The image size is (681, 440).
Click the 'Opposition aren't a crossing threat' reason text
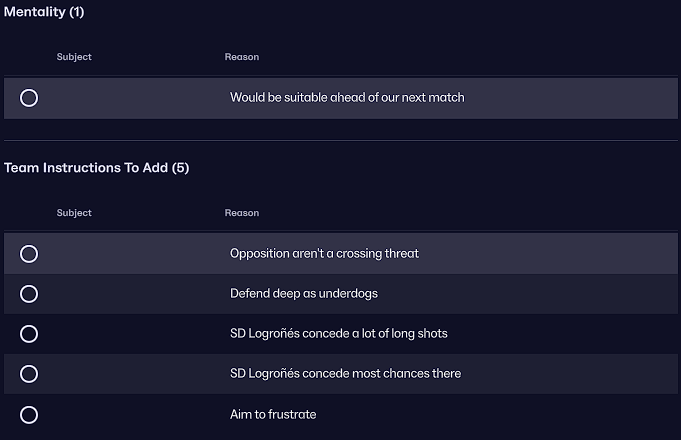(324, 254)
